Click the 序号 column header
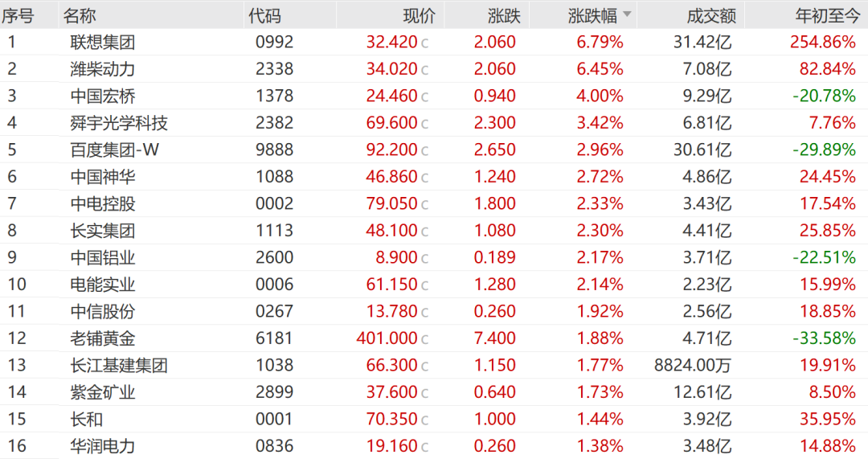This screenshot has width=868, height=459. pos(18,16)
